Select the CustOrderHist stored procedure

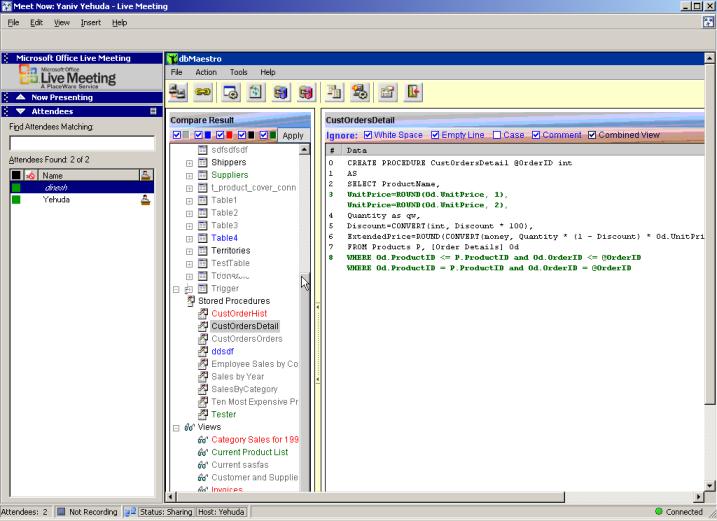tap(238, 314)
